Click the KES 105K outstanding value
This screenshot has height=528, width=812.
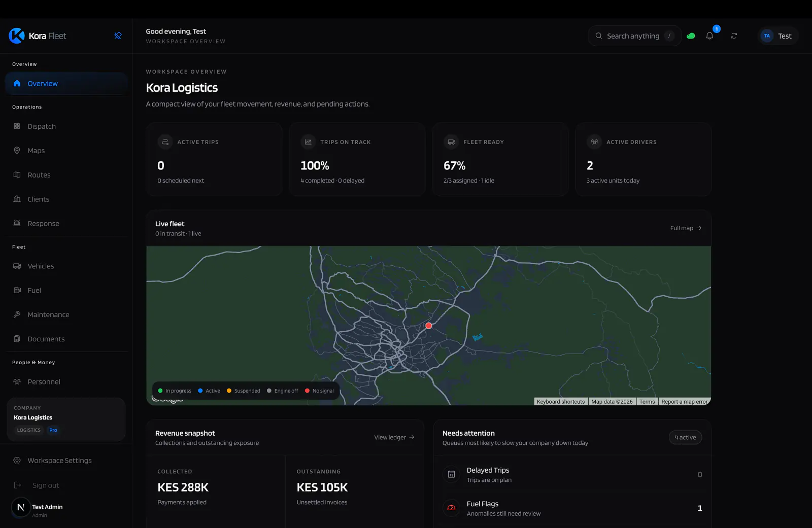(x=322, y=487)
